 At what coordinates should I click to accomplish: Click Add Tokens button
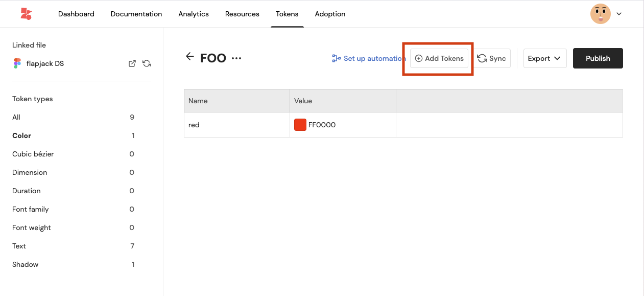439,58
